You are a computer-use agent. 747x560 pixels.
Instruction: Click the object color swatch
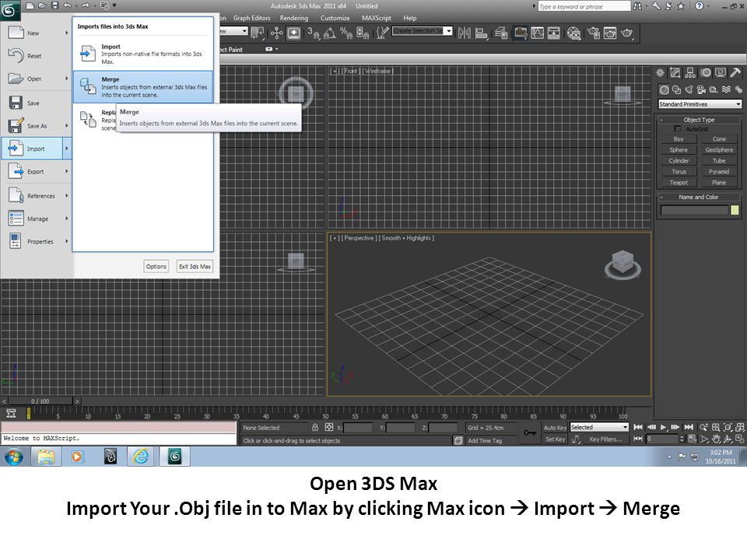coord(735,211)
